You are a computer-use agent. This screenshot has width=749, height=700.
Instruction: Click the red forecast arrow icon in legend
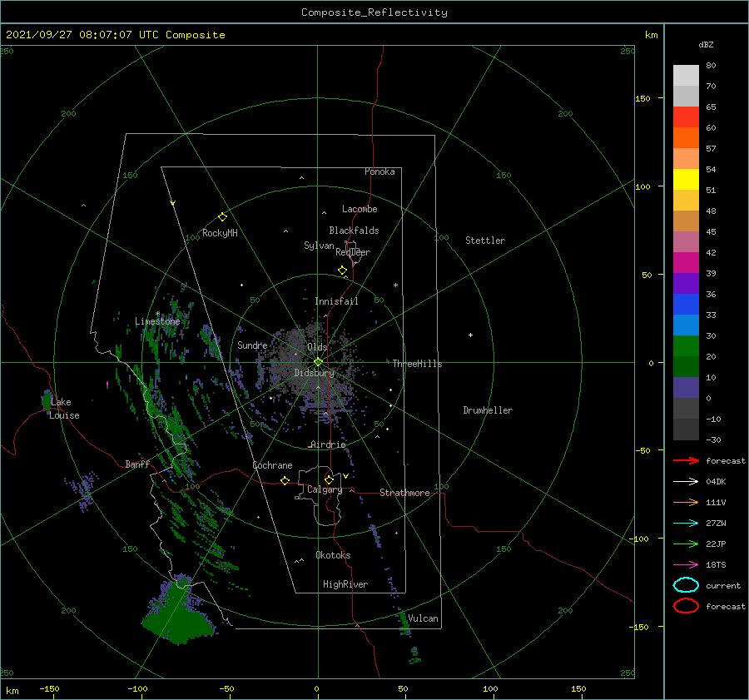686,460
